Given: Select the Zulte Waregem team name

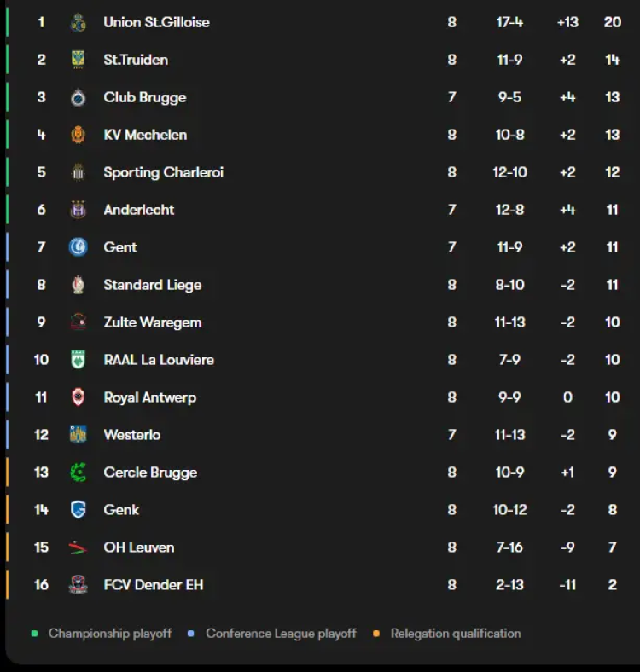Looking at the screenshot, I should pyautogui.click(x=152, y=322).
